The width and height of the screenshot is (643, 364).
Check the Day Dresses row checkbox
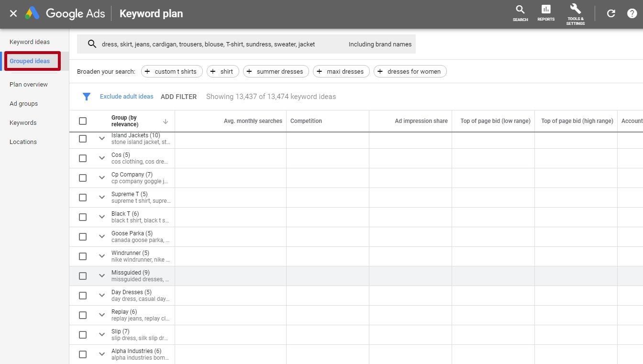pyautogui.click(x=83, y=296)
